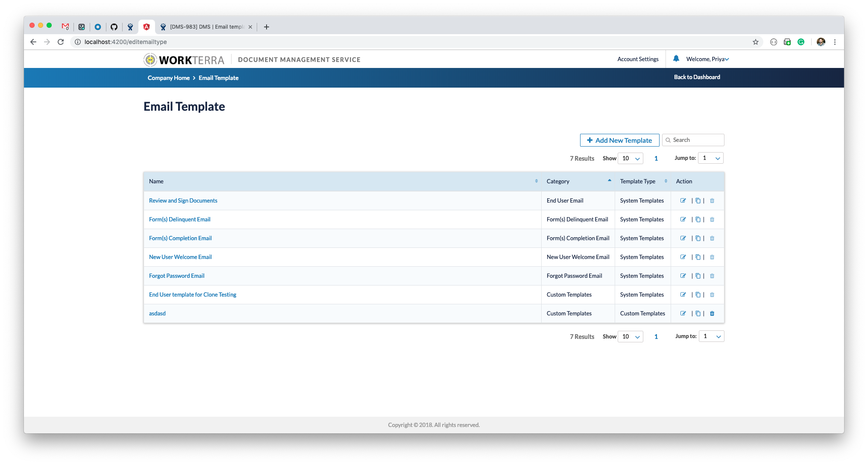868x465 pixels.
Task: Open End User template for Clone Testing link
Action: pos(192,294)
